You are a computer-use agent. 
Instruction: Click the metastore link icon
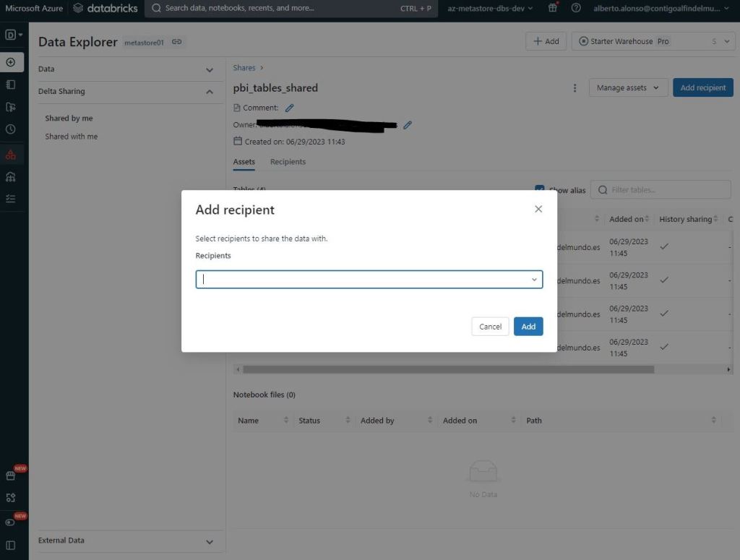tap(177, 42)
